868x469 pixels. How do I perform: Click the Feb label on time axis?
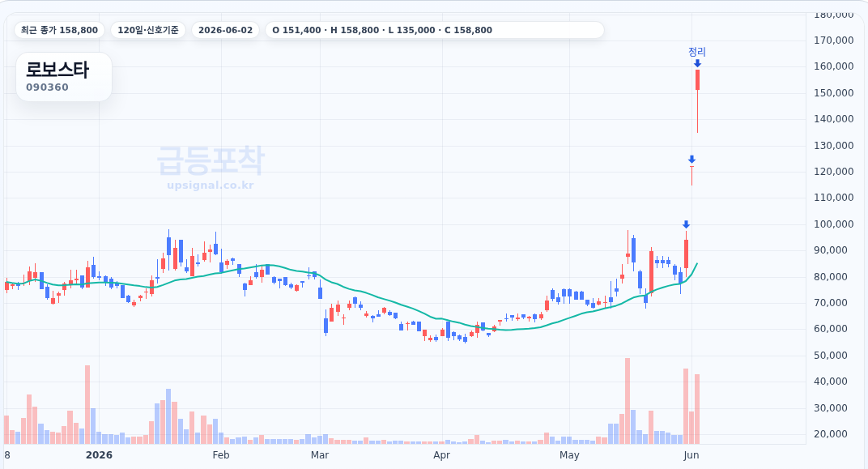pos(221,454)
